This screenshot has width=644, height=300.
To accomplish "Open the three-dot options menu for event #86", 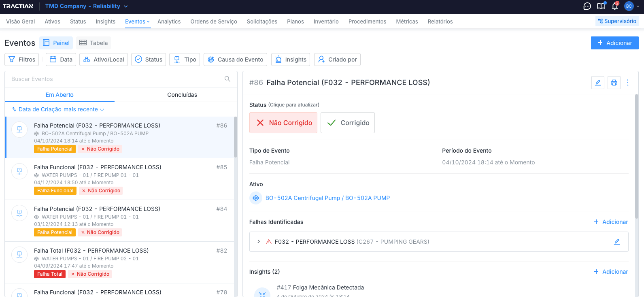I will (628, 83).
